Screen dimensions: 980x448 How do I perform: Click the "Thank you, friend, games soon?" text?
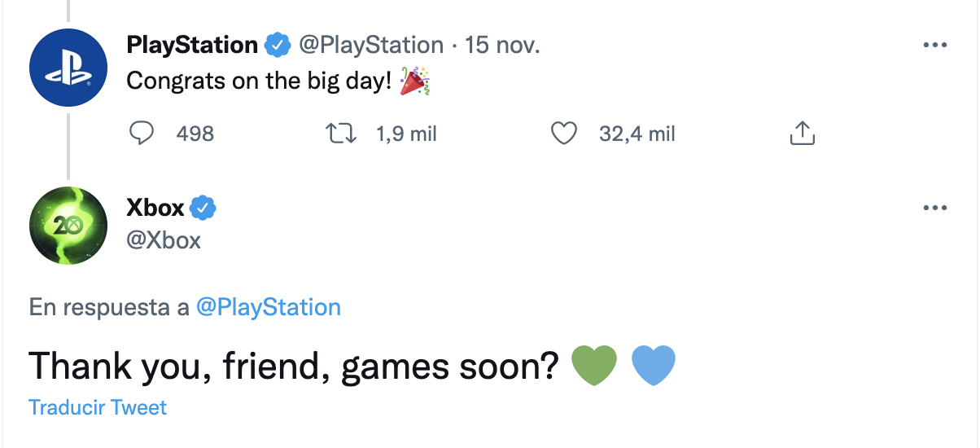(x=293, y=367)
